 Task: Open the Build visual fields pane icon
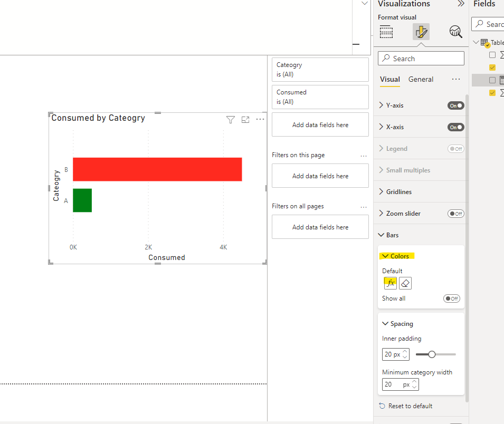[386, 32]
